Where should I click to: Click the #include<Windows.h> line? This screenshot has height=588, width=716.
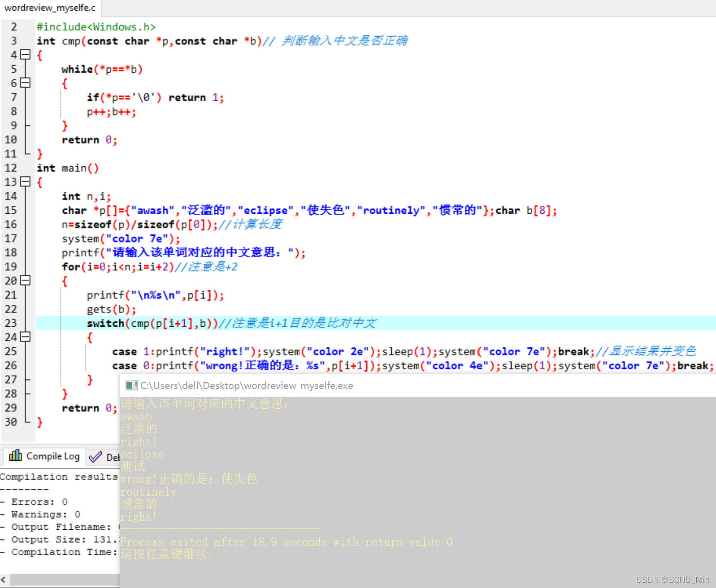(x=96, y=27)
